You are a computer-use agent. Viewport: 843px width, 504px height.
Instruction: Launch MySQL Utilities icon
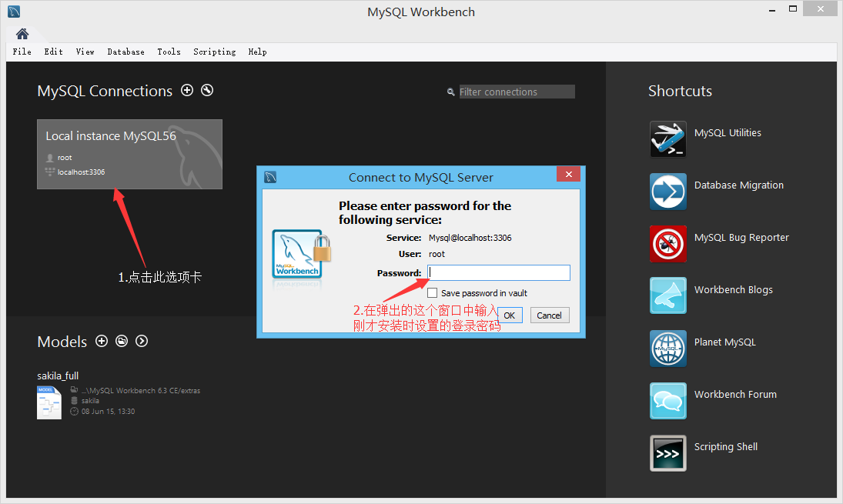[x=667, y=139]
